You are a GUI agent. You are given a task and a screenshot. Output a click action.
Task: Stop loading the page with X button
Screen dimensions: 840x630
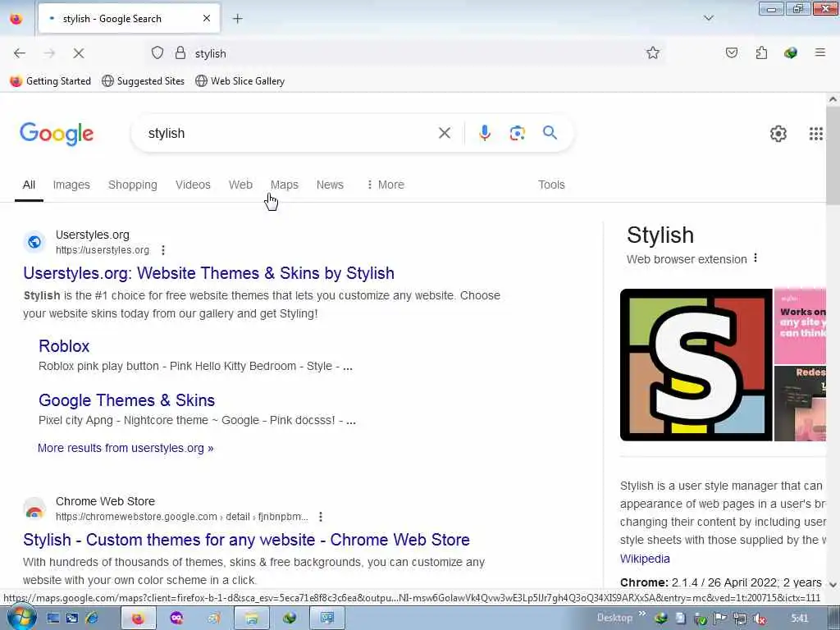click(x=79, y=53)
